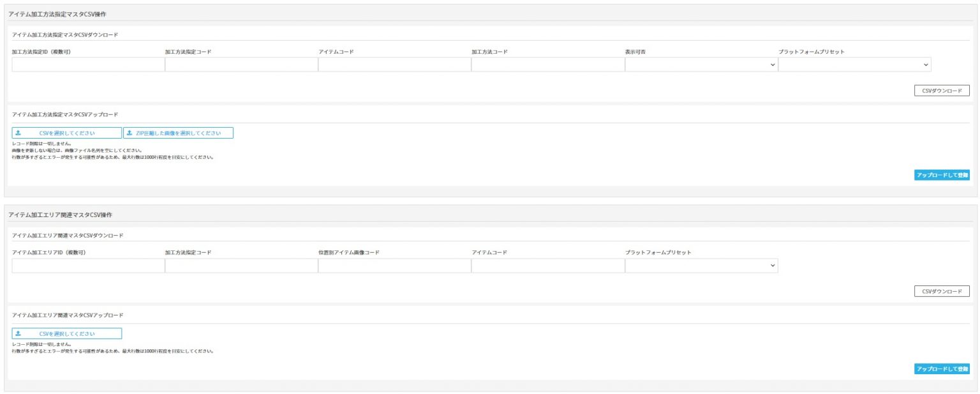The height and width of the screenshot is (394, 980).
Task: Click アップロードして登録 in the 加工方法指定 section
Action: [x=941, y=175]
